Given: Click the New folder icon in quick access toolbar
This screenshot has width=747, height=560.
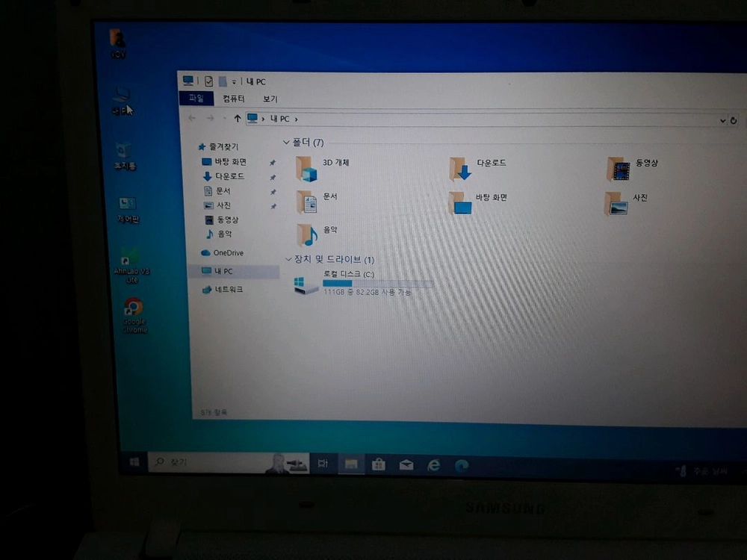Looking at the screenshot, I should [223, 81].
